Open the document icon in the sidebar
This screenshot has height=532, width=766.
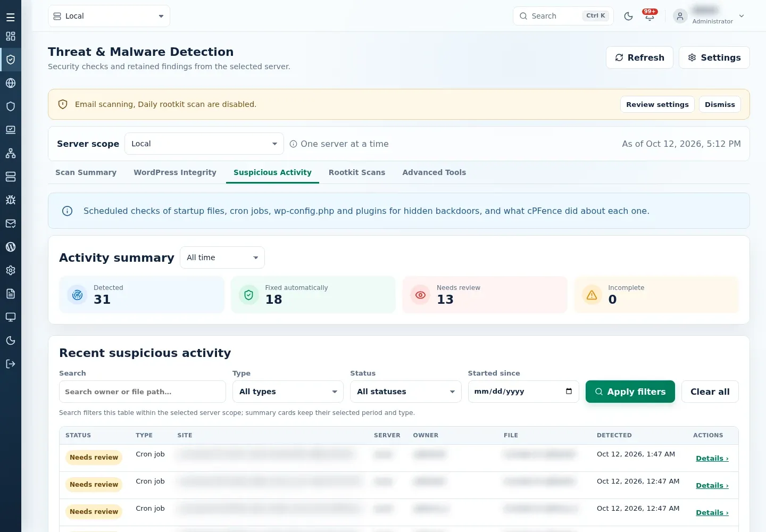(11, 294)
